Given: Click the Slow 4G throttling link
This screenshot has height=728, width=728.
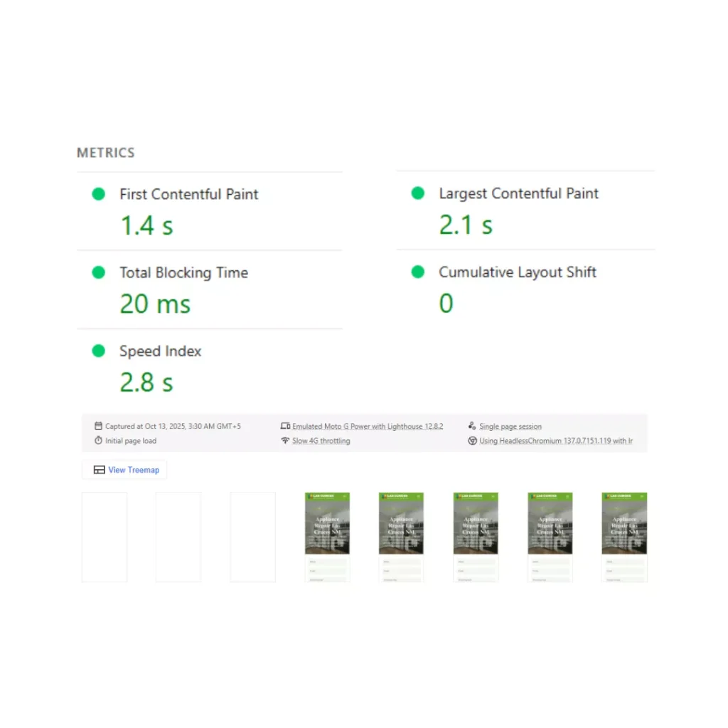Looking at the screenshot, I should click(x=321, y=441).
